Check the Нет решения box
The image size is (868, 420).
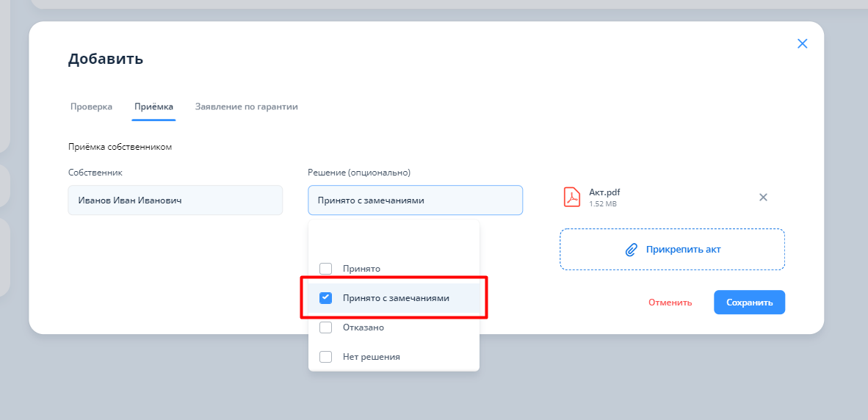(x=326, y=357)
